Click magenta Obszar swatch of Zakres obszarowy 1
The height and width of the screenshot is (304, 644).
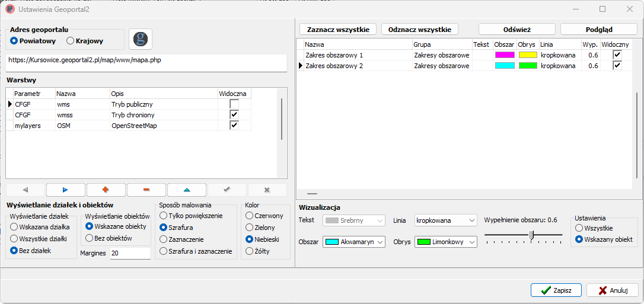point(505,55)
